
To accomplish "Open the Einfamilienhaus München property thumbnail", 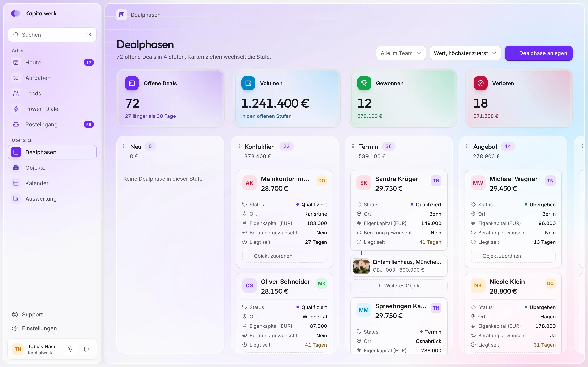I will click(x=361, y=266).
